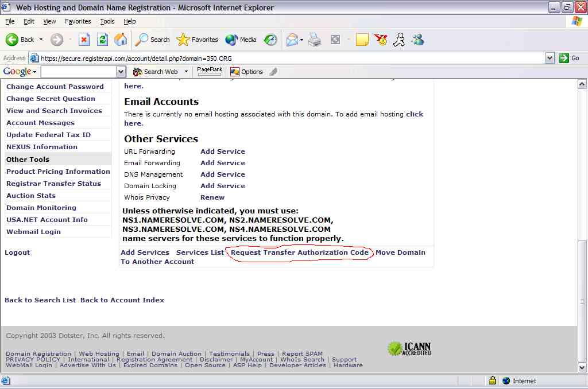
Task: Click the ICANN Accredited logo
Action: (x=409, y=348)
